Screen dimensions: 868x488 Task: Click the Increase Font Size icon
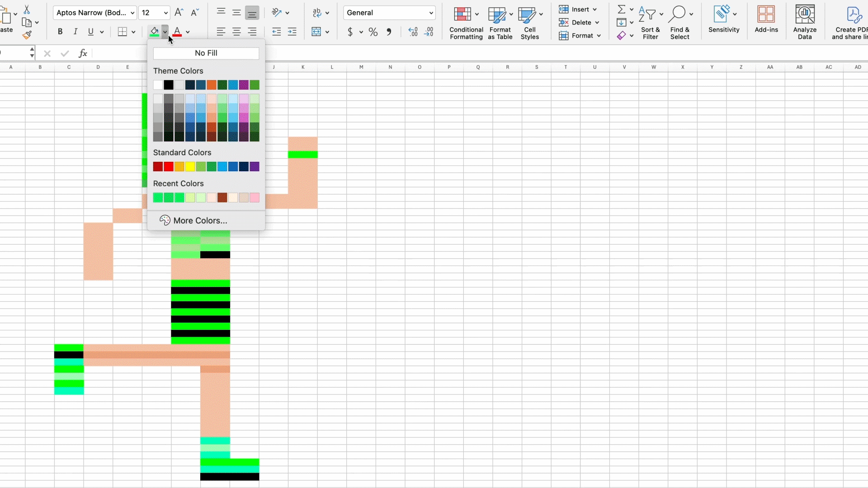click(179, 13)
